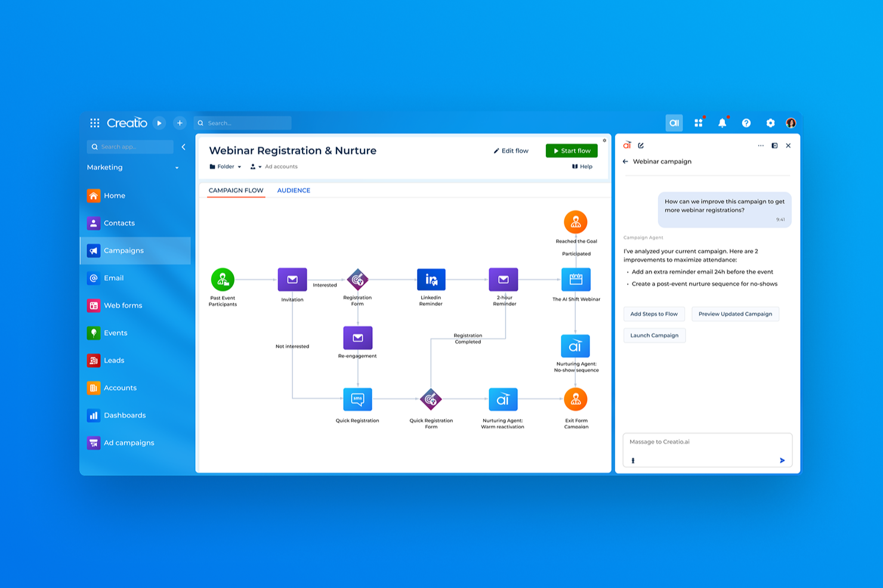Viewport: 883px width, 588px height.
Task: Open Leads section
Action: tap(135, 360)
